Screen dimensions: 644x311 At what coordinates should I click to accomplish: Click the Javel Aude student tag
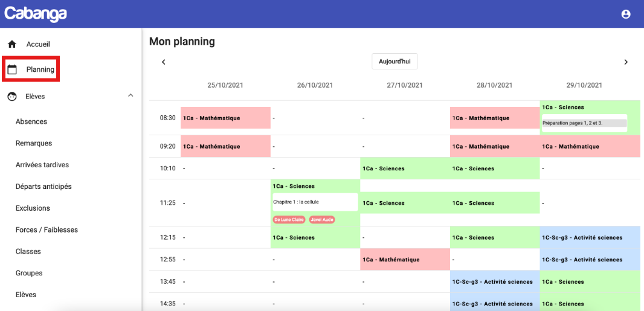321,220
